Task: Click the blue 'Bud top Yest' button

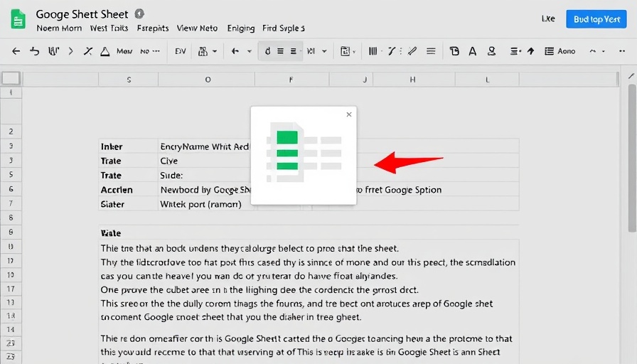Action: click(x=596, y=19)
